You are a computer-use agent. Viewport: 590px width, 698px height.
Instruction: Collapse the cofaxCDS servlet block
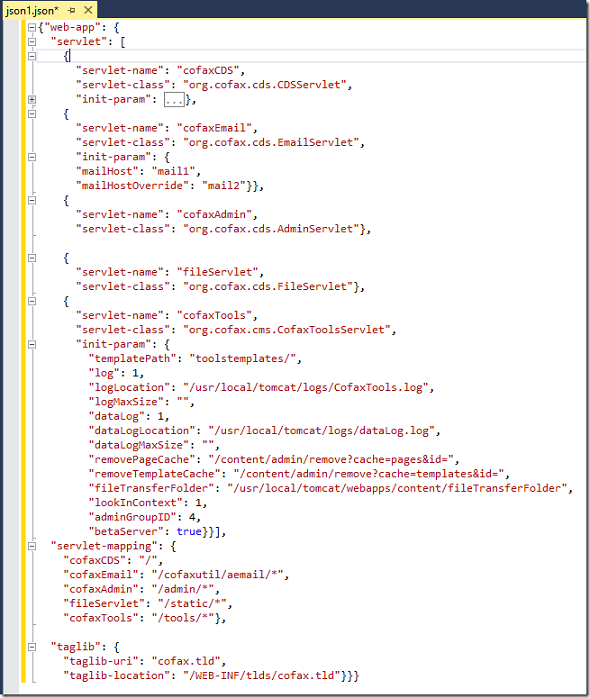pos(32,56)
